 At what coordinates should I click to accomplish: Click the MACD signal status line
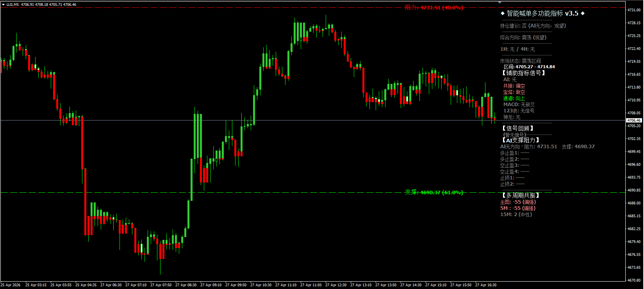(519, 105)
